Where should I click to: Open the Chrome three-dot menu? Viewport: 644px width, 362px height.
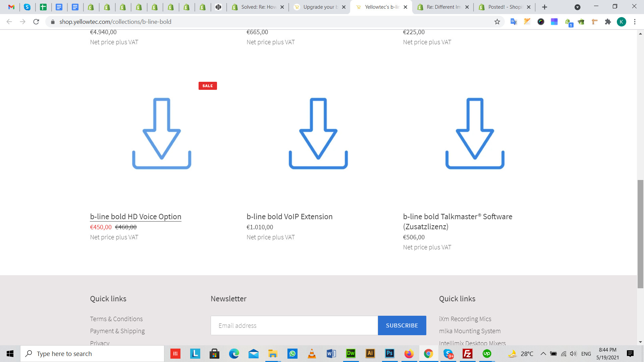(x=635, y=22)
